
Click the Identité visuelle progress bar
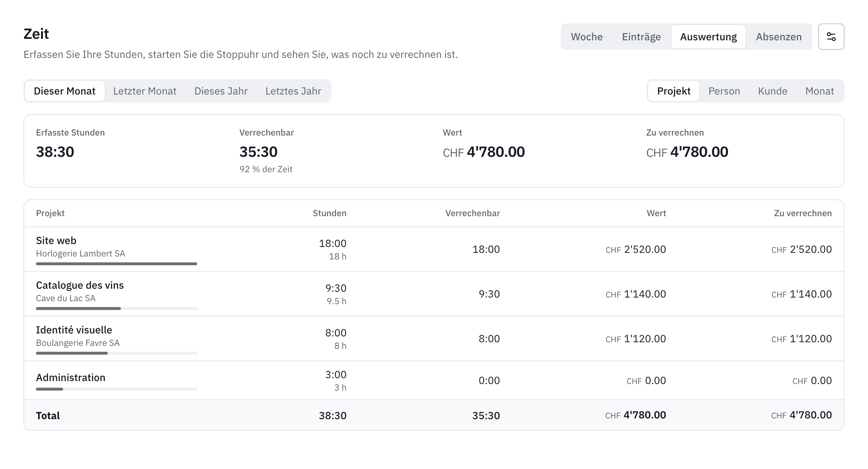[117, 353]
